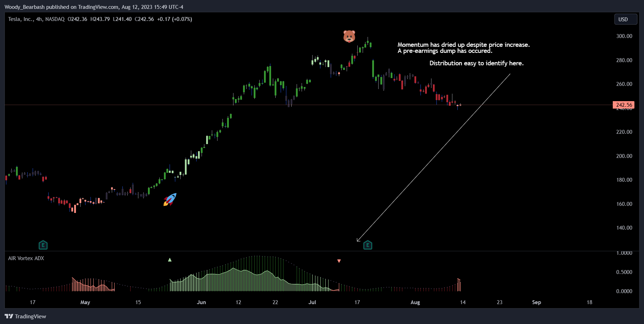
Task: Click the 'Jul' label on the time axis
Action: coord(312,302)
